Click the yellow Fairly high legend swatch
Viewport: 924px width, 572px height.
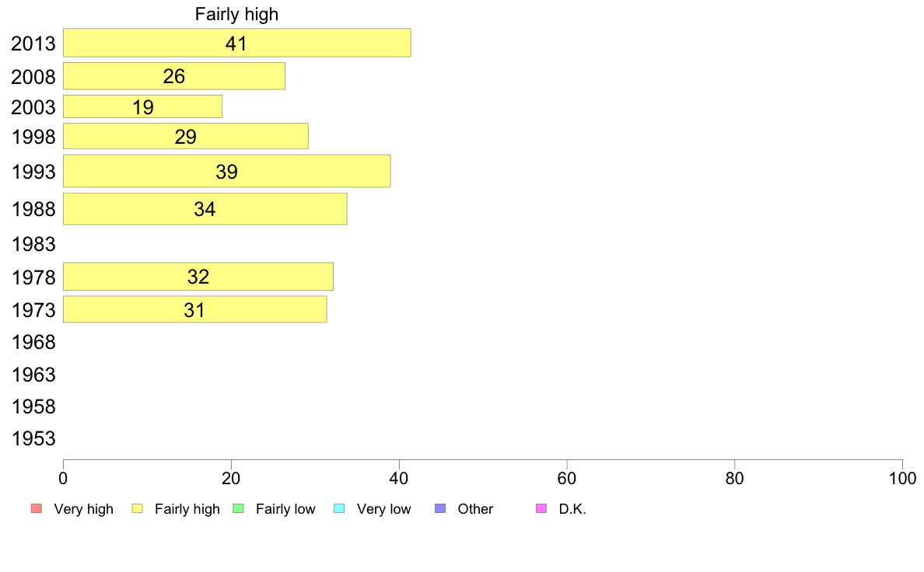click(138, 508)
